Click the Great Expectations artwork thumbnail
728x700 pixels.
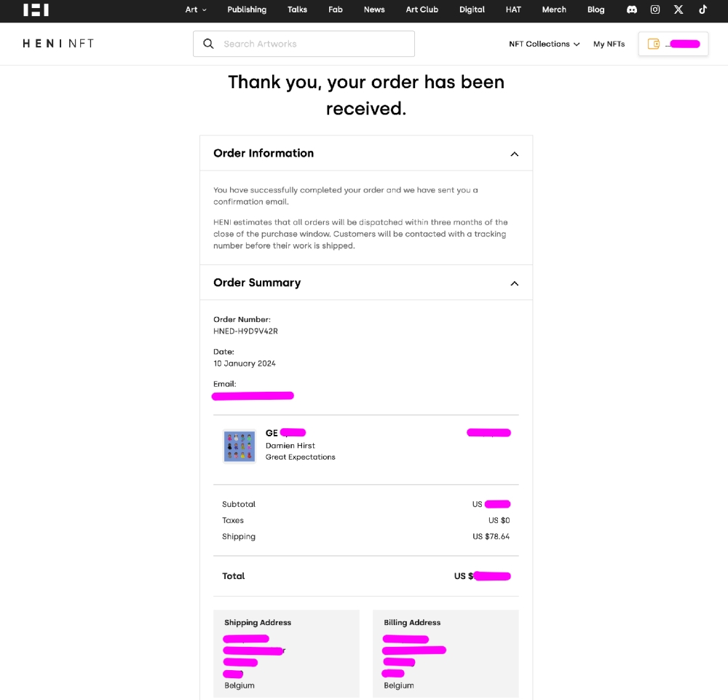pos(239,446)
